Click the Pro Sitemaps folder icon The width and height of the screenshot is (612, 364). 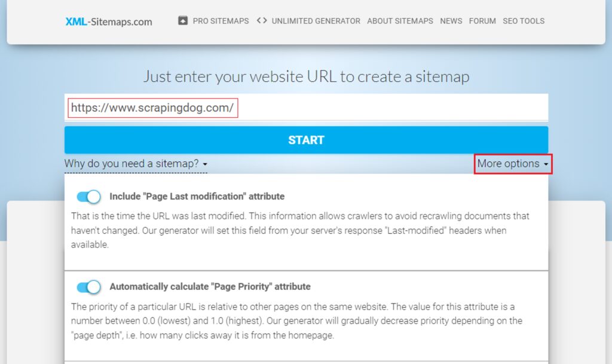click(x=183, y=21)
